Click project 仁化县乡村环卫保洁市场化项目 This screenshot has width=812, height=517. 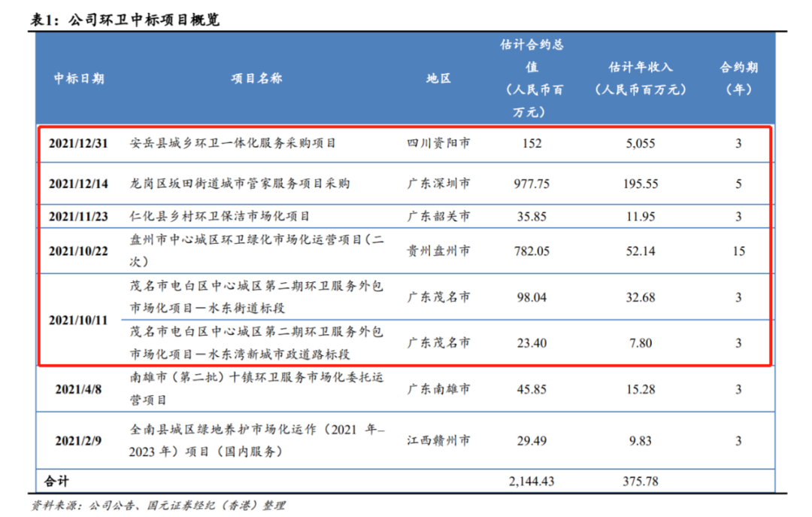pos(220,216)
